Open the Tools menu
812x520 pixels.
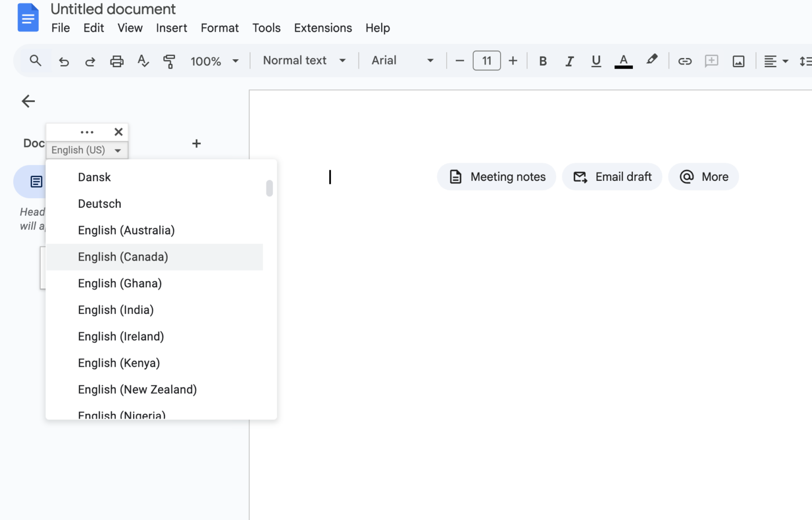pos(266,28)
